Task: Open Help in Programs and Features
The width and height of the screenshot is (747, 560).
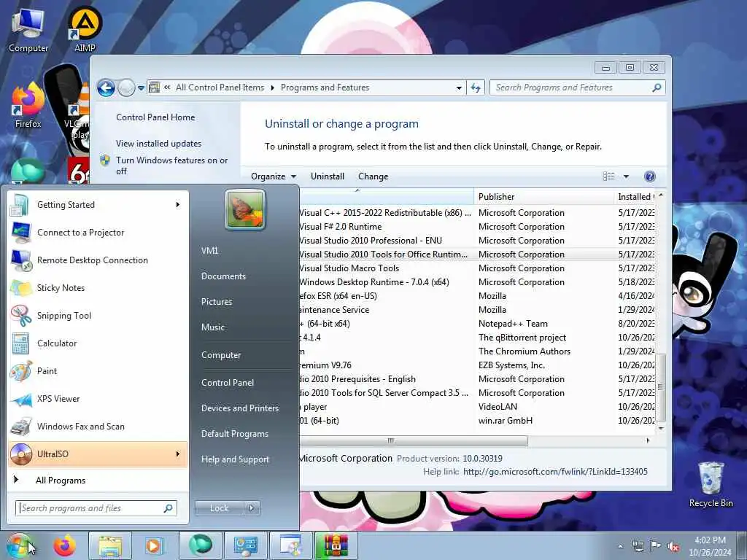Action: pyautogui.click(x=649, y=176)
